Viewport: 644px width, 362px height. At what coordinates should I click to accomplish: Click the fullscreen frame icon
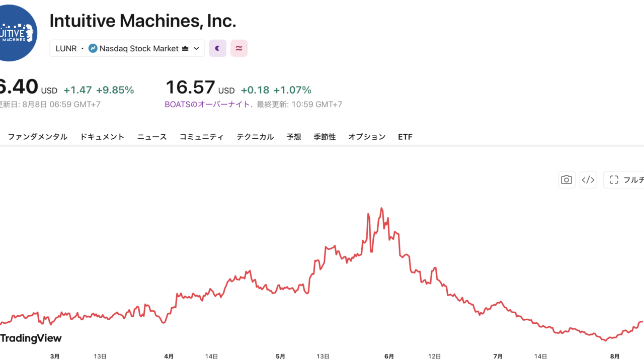[613, 179]
